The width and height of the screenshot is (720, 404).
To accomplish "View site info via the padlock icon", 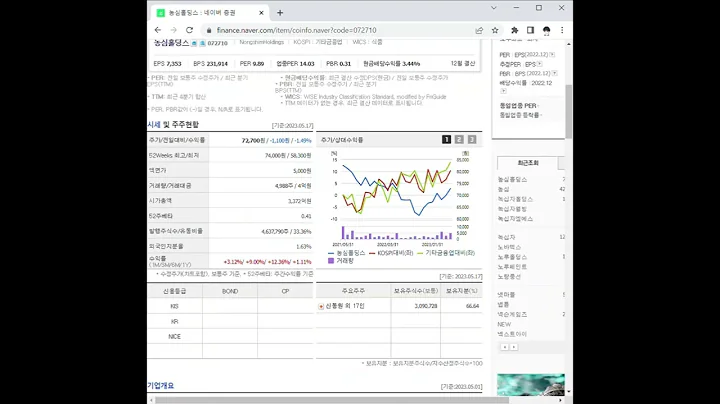I will (209, 30).
